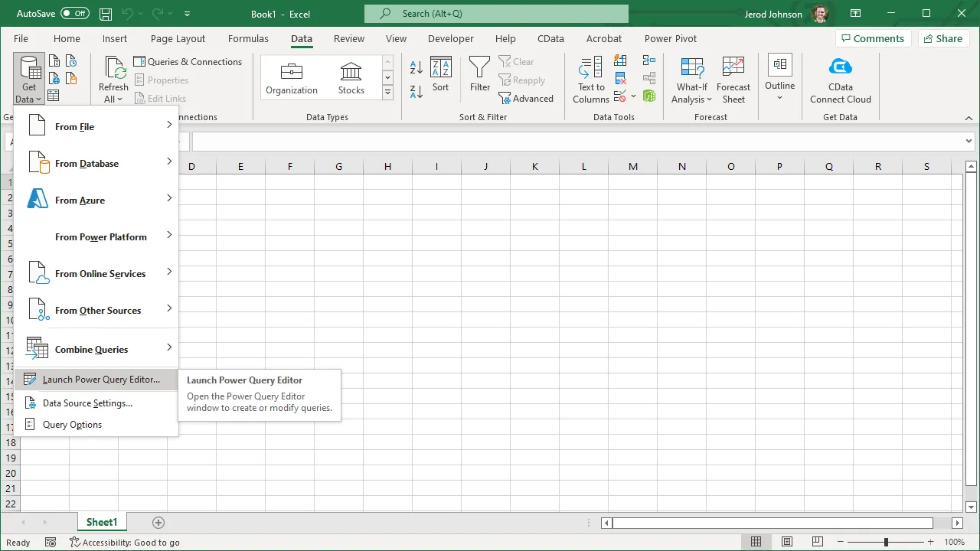
Task: Expand From Other Sources submenu
Action: pyautogui.click(x=96, y=309)
